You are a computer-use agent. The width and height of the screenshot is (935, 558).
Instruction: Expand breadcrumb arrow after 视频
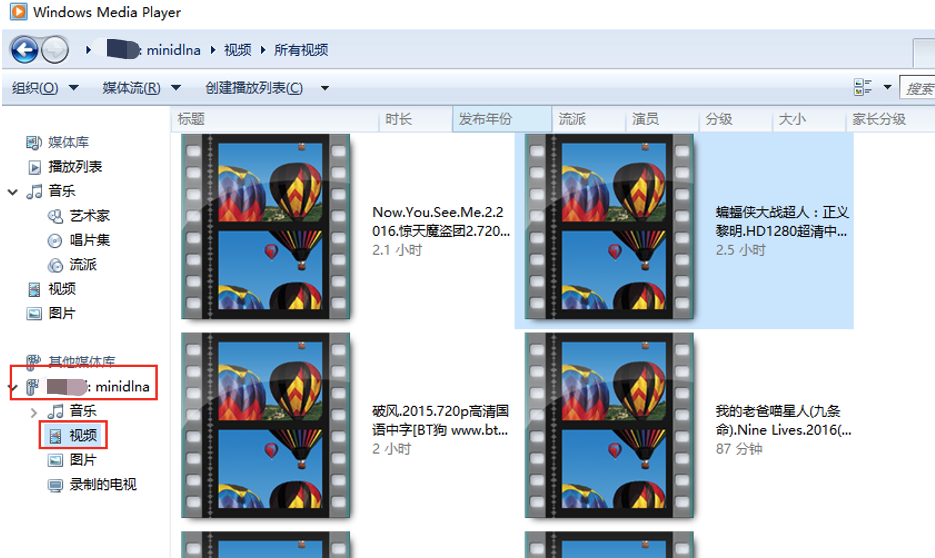[x=262, y=50]
